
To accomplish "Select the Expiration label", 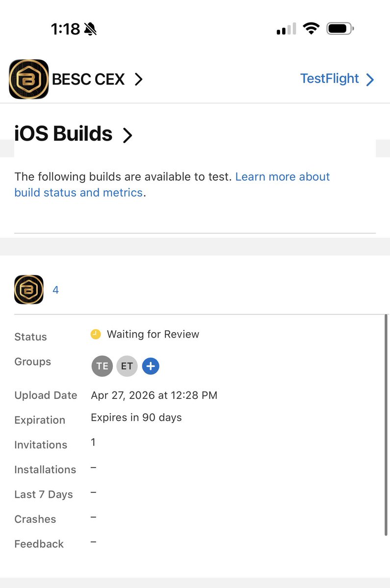I will (x=40, y=420).
